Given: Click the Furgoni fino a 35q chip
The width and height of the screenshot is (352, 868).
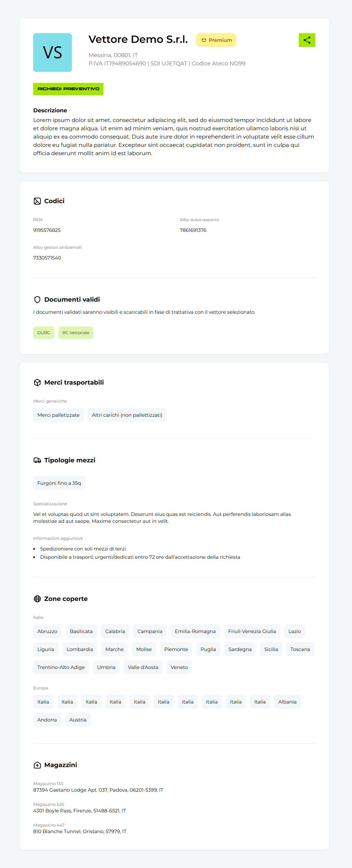Looking at the screenshot, I should coord(59,483).
